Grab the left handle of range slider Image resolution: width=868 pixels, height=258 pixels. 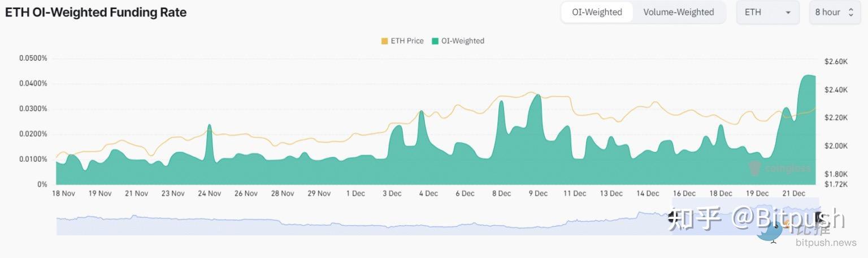click(x=672, y=216)
